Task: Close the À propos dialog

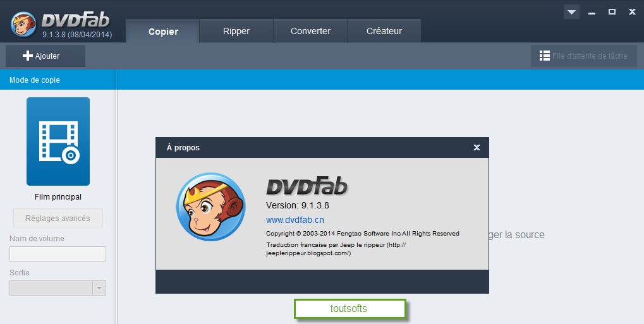Action: [x=477, y=147]
